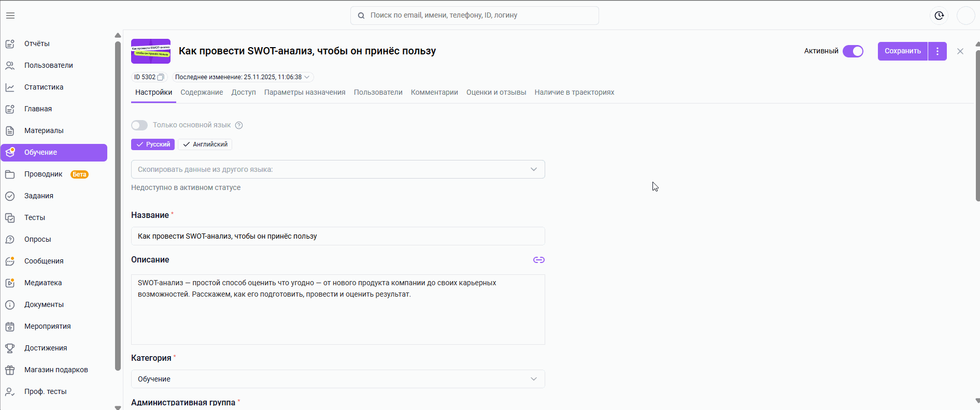980x410 pixels.
Task: Click the help icon beside Только основной язык
Action: click(239, 125)
